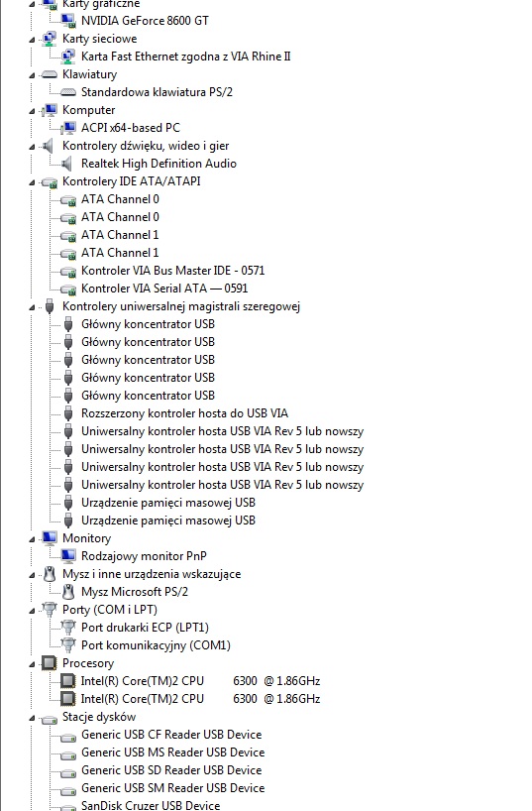Click the Mysz Microsoft PS/2 mouse icon
Image resolution: width=532 pixels, height=811 pixels.
tap(68, 592)
